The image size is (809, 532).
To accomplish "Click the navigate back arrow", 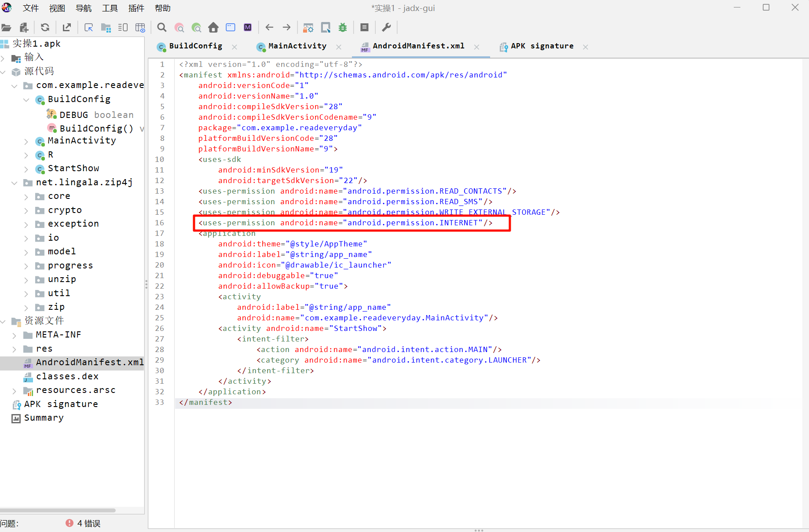I will click(x=269, y=28).
